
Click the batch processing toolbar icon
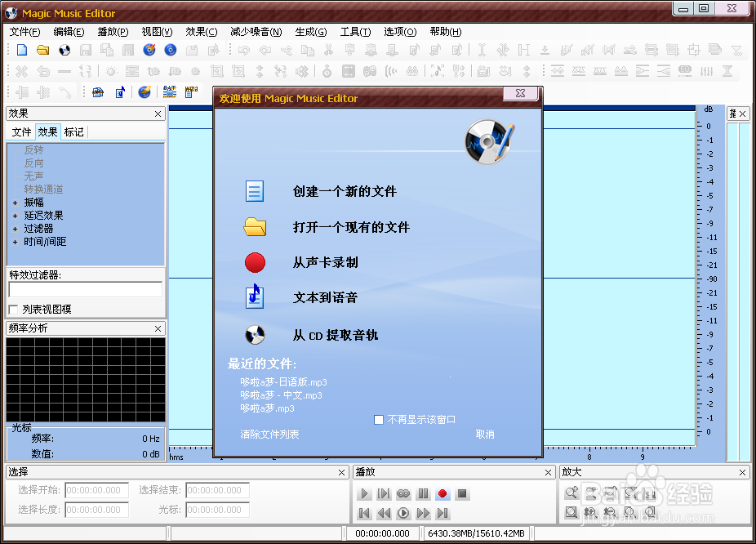pyautogui.click(x=169, y=91)
